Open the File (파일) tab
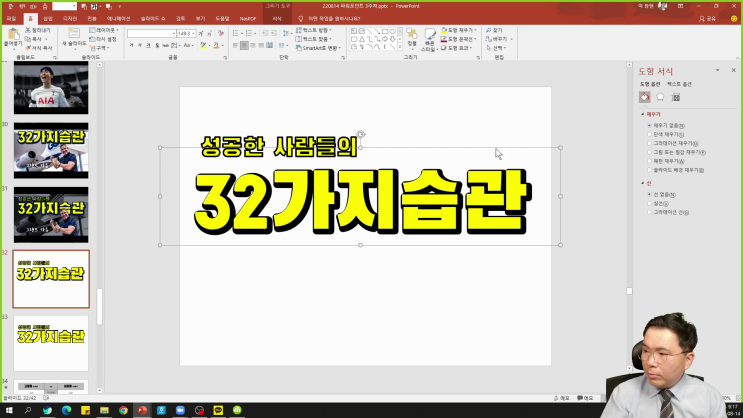Viewport: 743px width, 418px height. coord(11,18)
